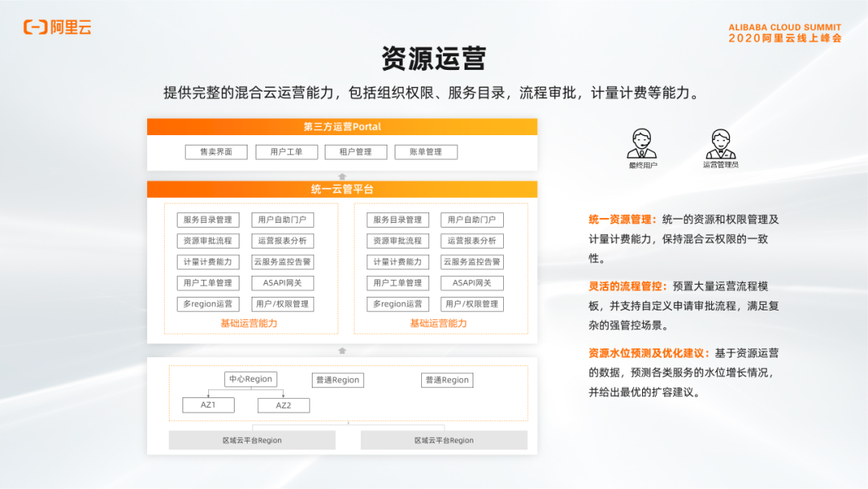Image resolution: width=868 pixels, height=489 pixels.
Task: Select the AZ1 box
Action: click(208, 405)
